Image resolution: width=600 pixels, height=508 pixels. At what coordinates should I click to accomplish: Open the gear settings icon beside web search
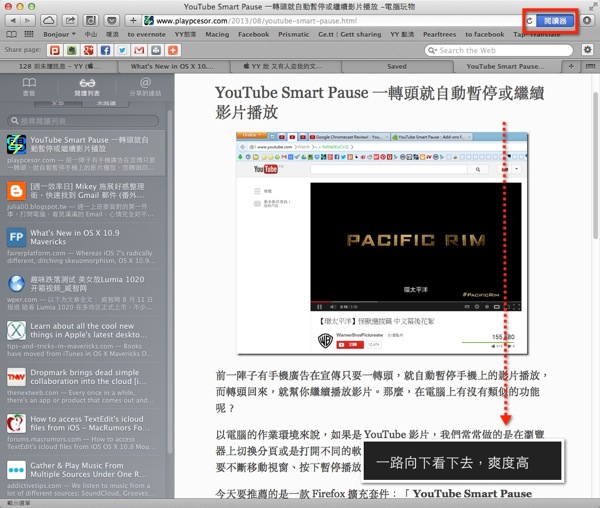pyautogui.click(x=587, y=50)
